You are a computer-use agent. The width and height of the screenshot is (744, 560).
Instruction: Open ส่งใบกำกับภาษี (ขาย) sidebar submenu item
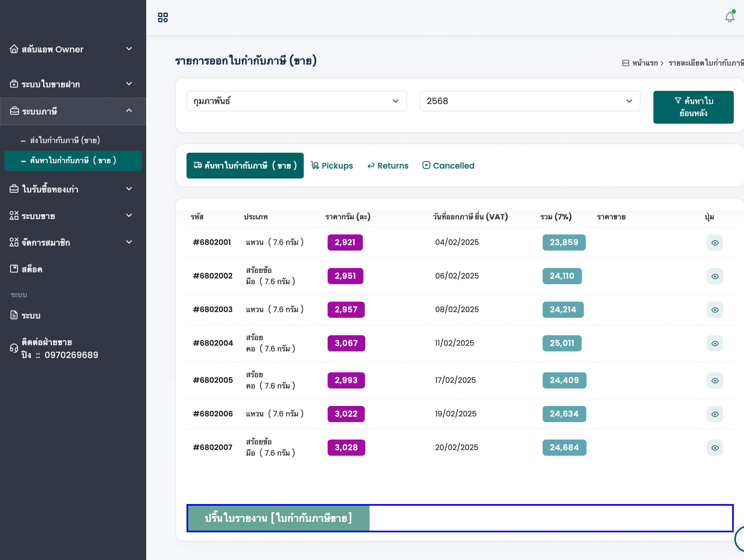[65, 140]
